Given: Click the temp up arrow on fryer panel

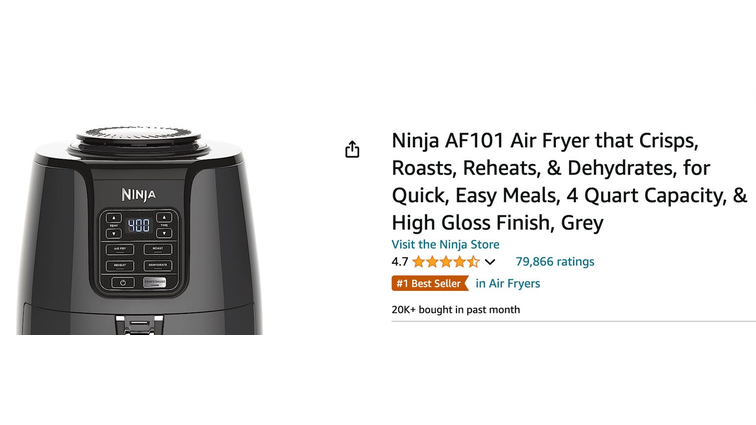Looking at the screenshot, I should [x=114, y=218].
